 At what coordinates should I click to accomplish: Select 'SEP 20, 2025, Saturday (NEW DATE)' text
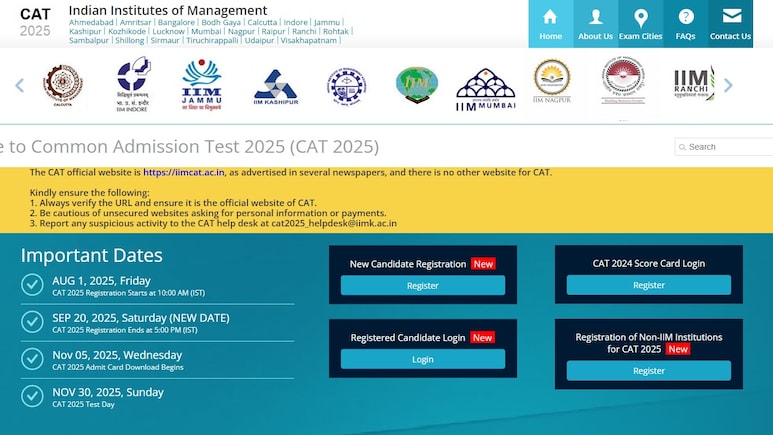click(x=141, y=318)
